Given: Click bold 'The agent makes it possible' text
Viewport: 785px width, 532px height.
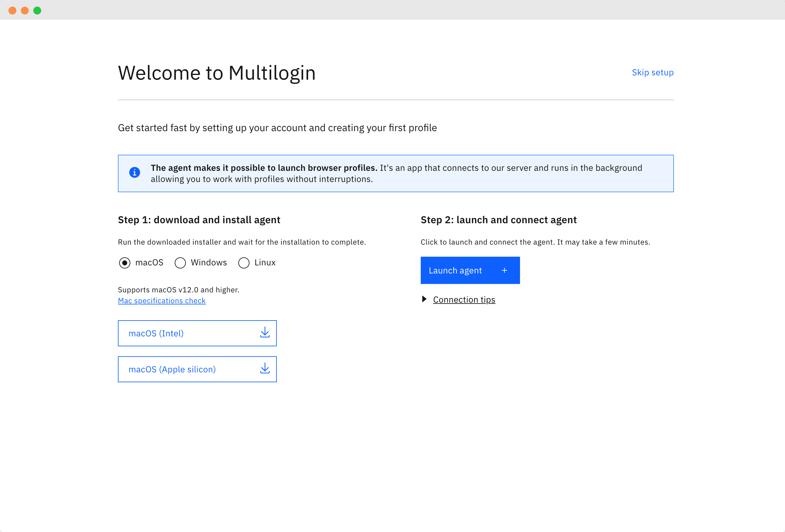Looking at the screenshot, I should pyautogui.click(x=264, y=168).
